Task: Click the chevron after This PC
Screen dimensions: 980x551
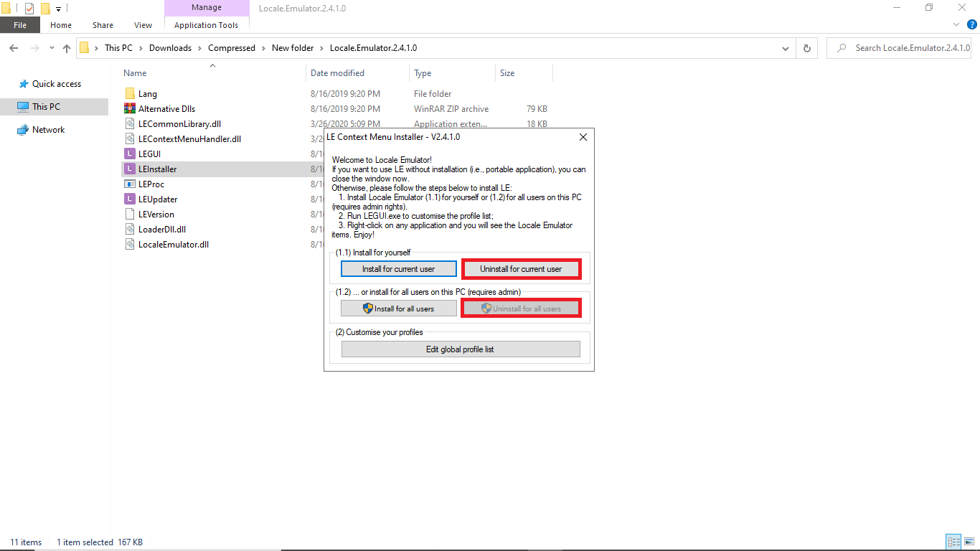Action: click(x=141, y=48)
